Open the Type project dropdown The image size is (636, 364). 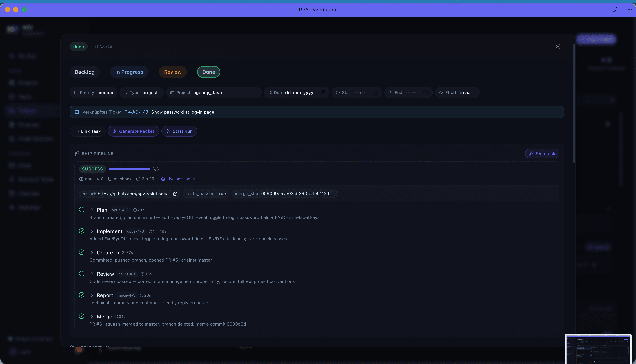point(142,92)
